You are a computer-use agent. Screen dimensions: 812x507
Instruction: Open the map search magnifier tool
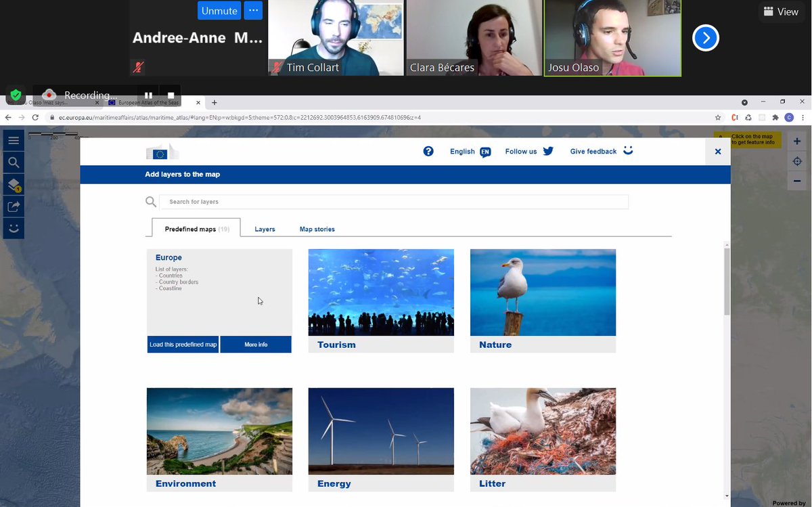14,162
